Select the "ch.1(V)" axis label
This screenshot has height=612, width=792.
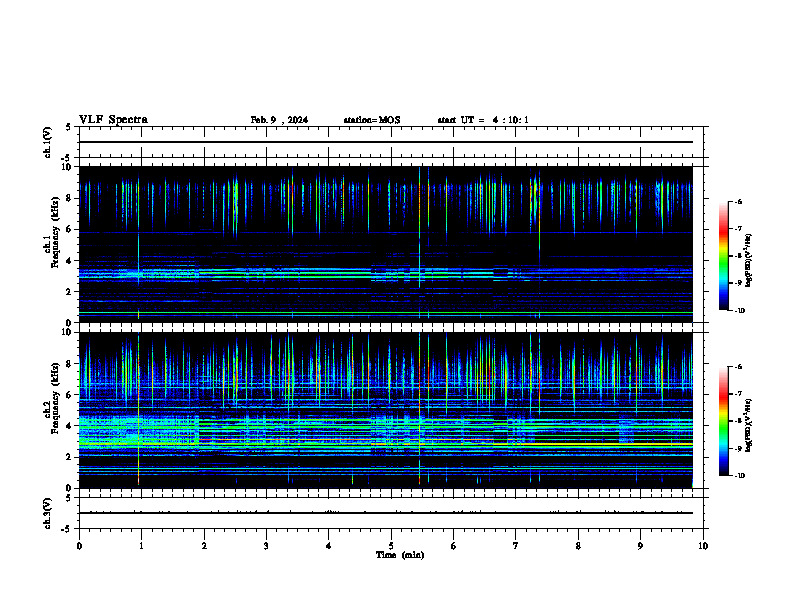(48, 142)
